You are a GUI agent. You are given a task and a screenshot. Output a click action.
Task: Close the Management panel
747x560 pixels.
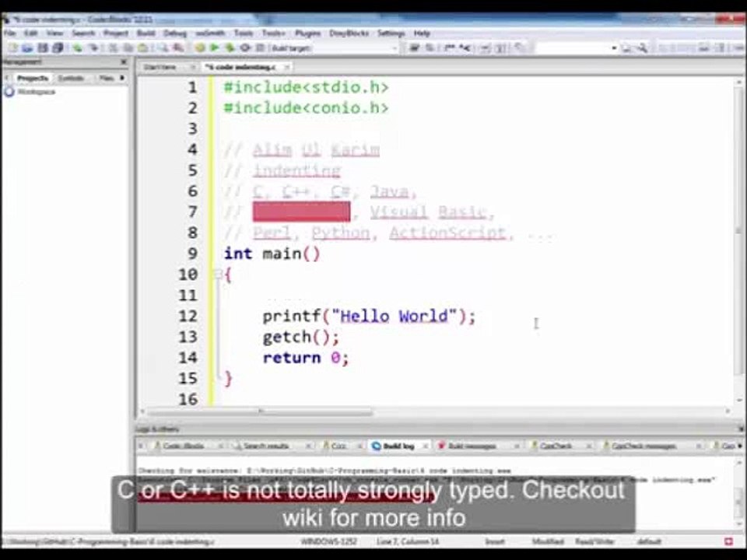coord(124,62)
